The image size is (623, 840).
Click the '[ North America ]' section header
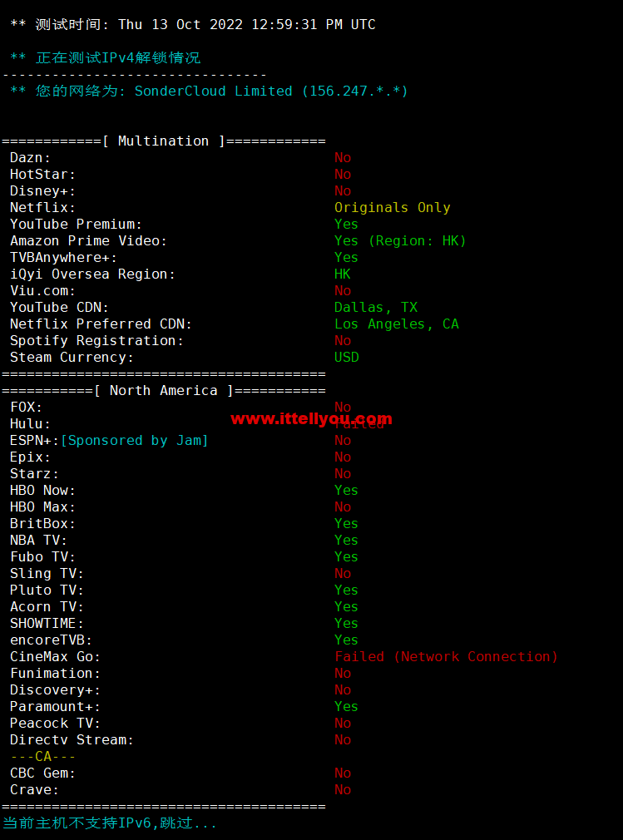pyautogui.click(x=163, y=390)
